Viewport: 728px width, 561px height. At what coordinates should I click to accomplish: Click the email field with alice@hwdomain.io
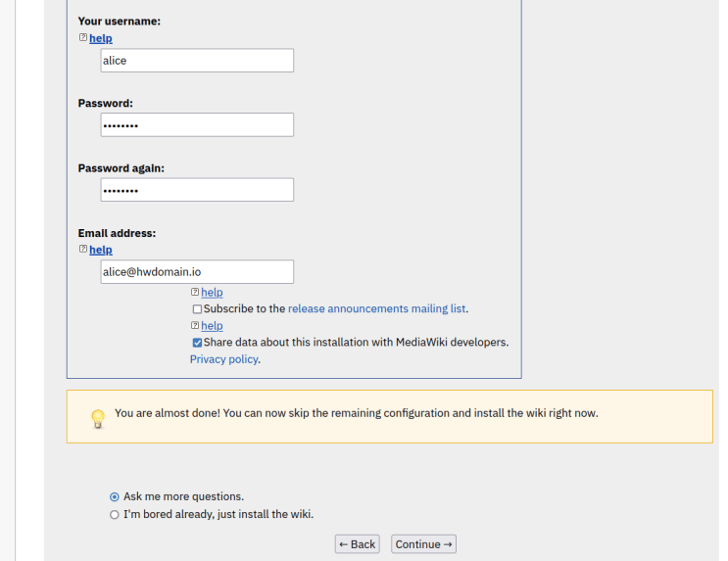(x=197, y=272)
